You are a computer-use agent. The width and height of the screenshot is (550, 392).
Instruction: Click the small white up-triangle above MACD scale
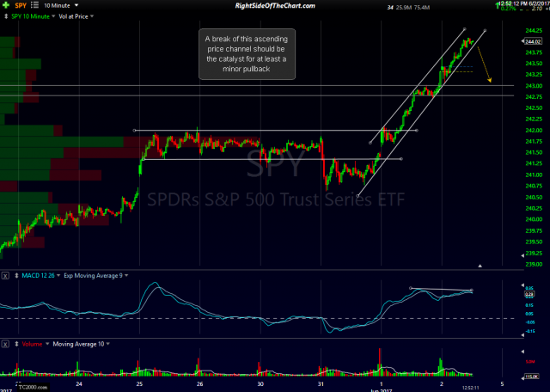click(480, 266)
